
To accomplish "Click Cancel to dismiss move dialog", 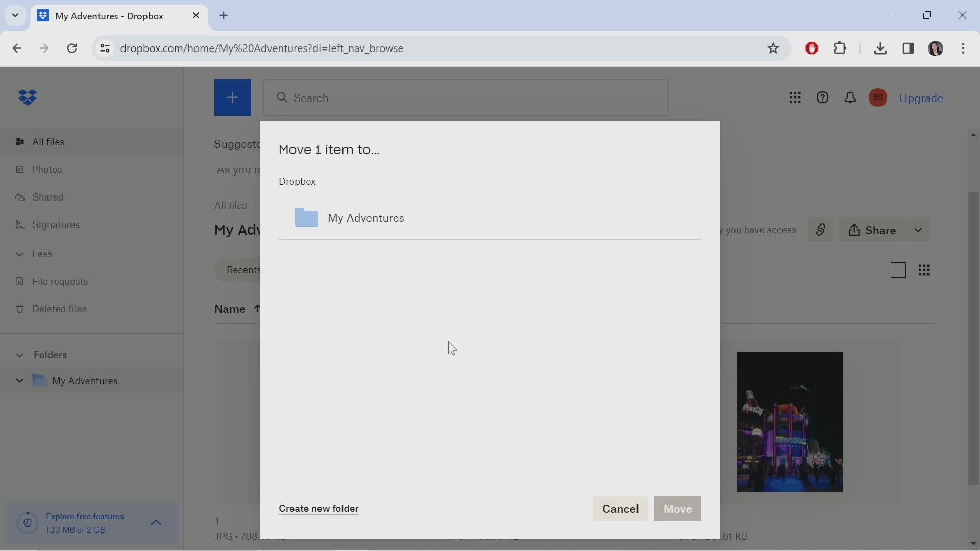I will (x=620, y=509).
